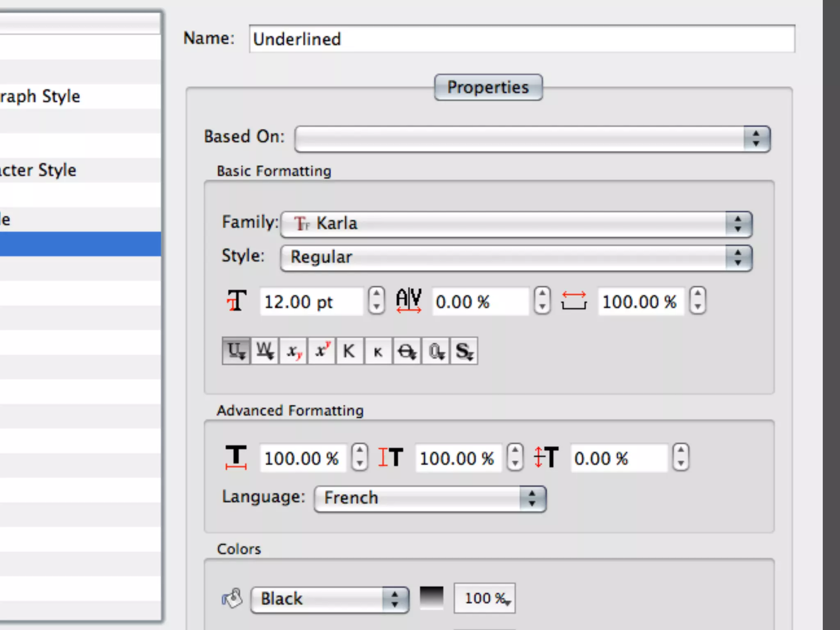Click the All Caps effect icon
The width and height of the screenshot is (840, 630).
pyautogui.click(x=349, y=351)
